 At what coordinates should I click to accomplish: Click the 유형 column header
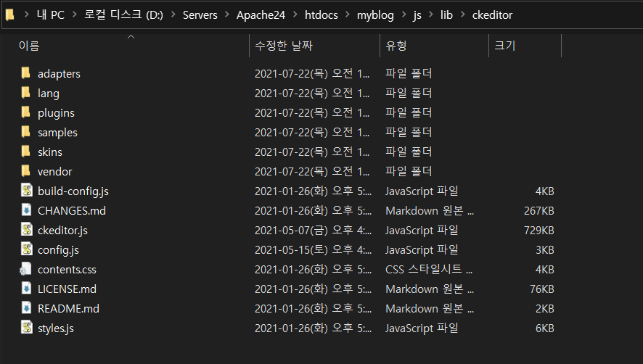[x=396, y=46]
